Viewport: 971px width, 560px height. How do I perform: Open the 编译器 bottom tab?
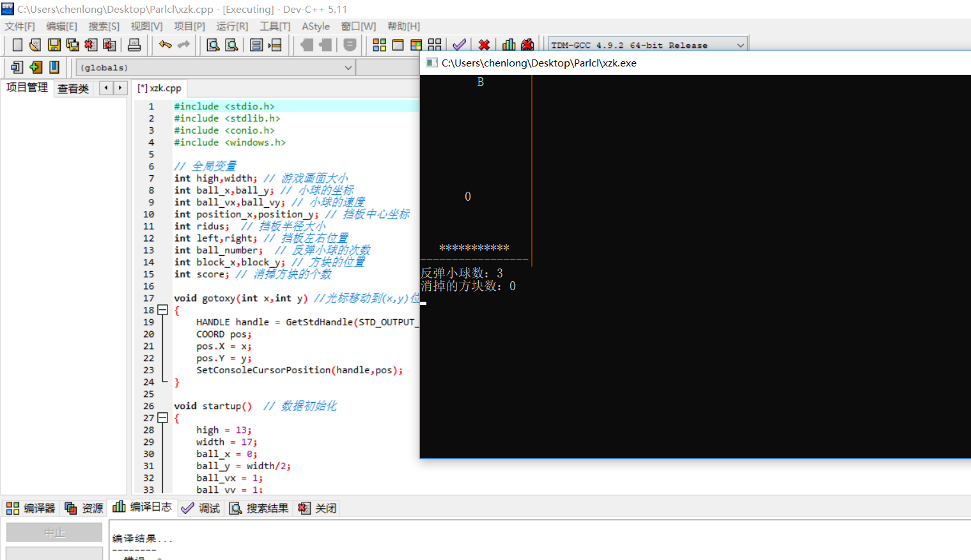click(x=31, y=508)
